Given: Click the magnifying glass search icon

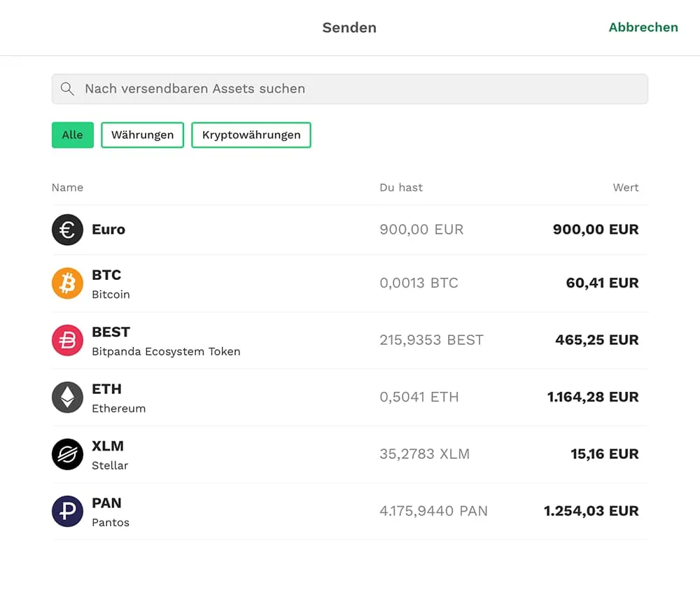Looking at the screenshot, I should (67, 89).
